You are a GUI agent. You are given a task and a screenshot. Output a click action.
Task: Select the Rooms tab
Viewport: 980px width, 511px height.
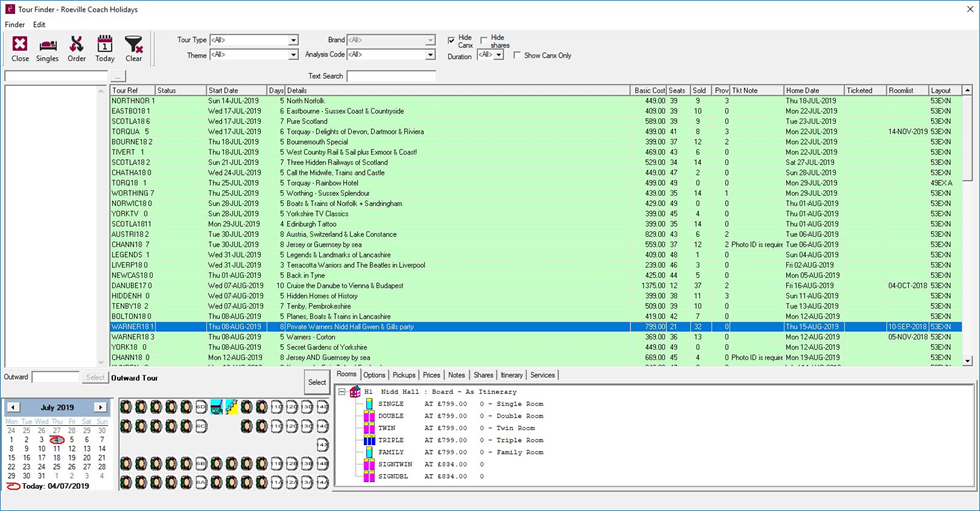pos(346,374)
